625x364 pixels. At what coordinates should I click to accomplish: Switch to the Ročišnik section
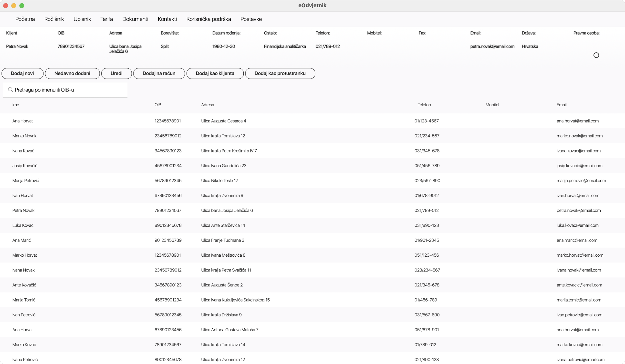[54, 19]
